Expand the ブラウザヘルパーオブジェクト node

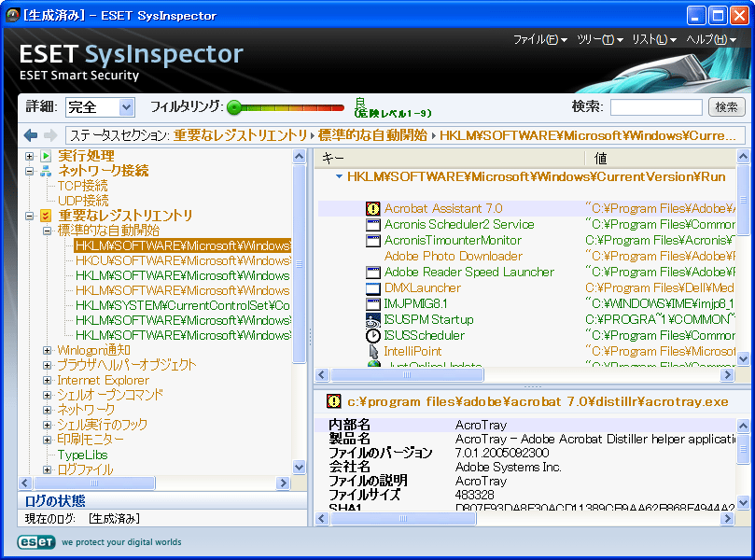[x=47, y=365]
